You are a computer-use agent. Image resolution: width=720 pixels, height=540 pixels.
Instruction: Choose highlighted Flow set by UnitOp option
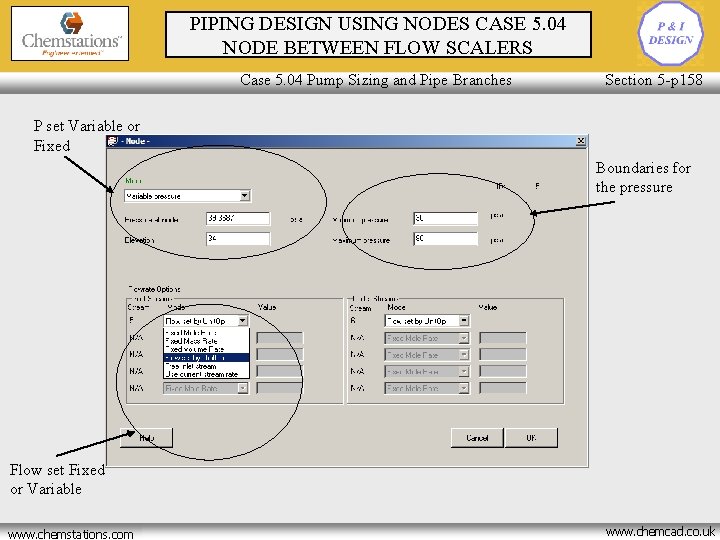click(x=206, y=358)
